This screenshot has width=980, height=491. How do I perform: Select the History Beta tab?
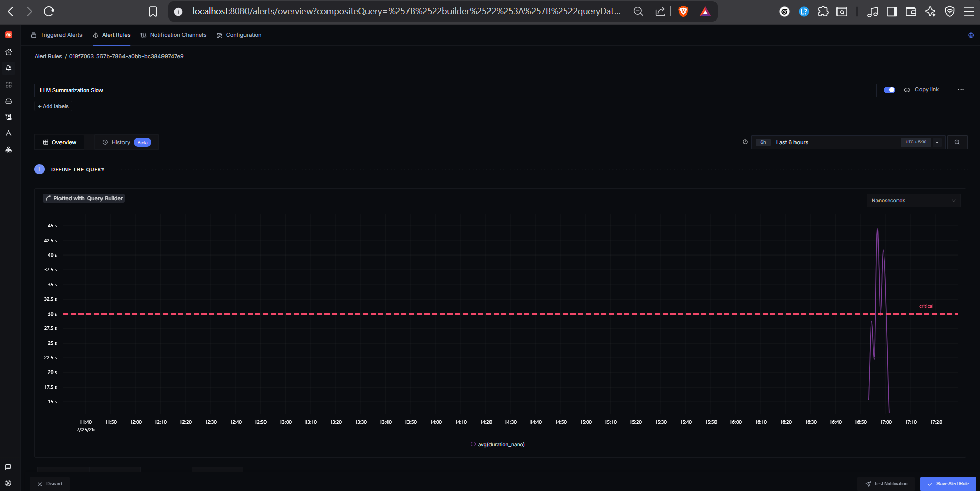pos(127,142)
